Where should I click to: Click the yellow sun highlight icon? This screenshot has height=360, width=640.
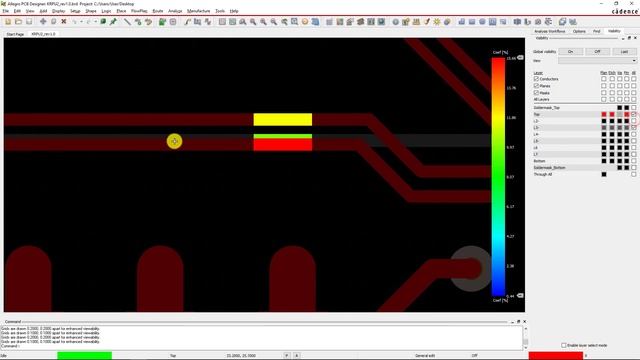coord(437,22)
